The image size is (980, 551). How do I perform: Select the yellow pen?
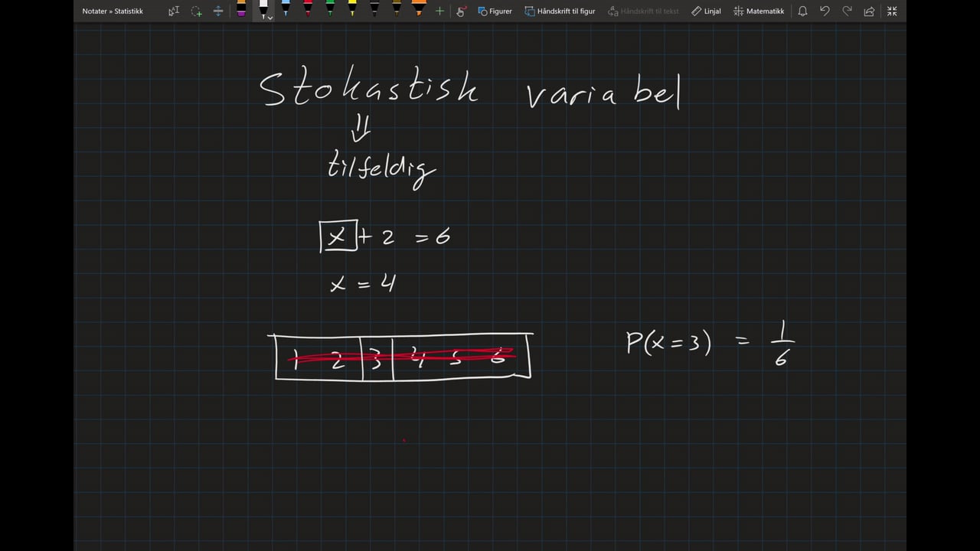(x=352, y=9)
